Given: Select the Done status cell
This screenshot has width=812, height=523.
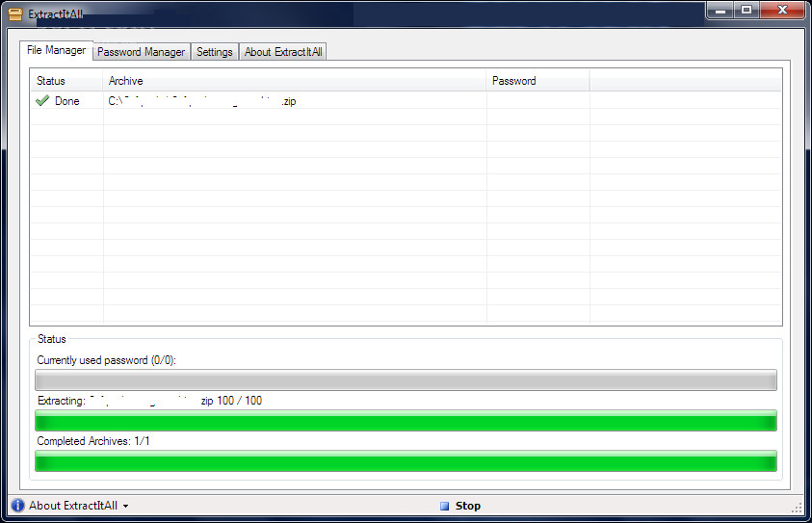Looking at the screenshot, I should pyautogui.click(x=66, y=101).
